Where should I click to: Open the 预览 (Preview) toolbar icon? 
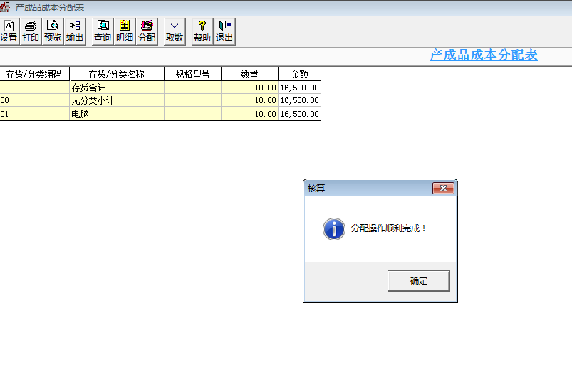coord(53,31)
